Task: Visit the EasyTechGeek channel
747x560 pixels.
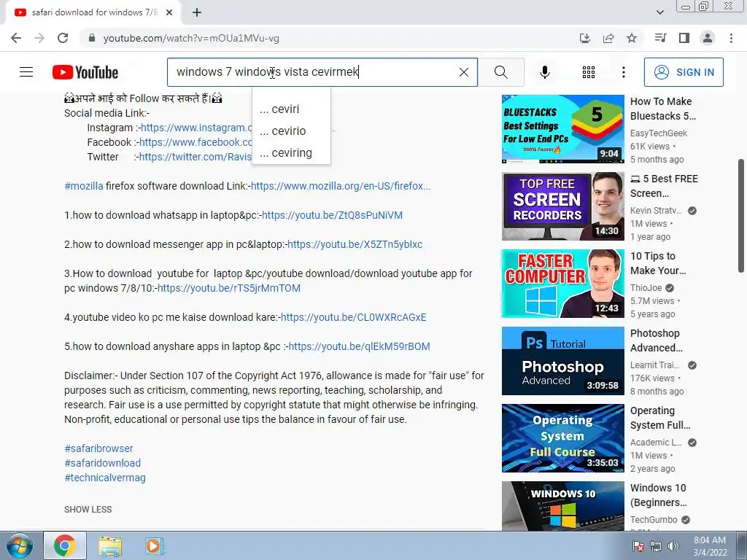Action: (x=659, y=133)
